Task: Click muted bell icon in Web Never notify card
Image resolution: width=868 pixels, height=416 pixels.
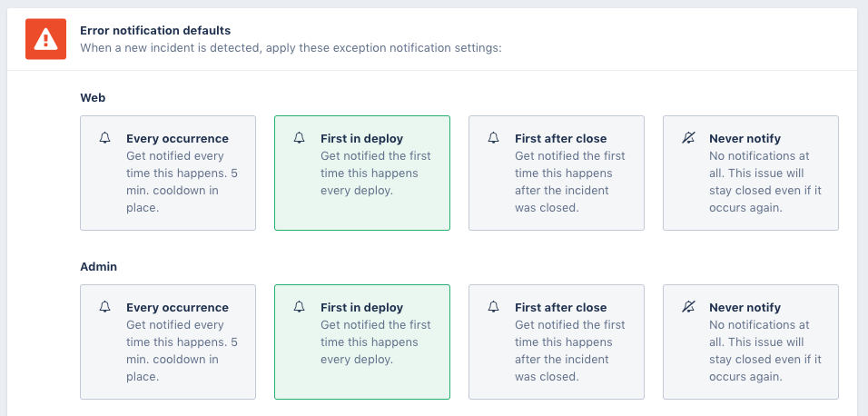Action: 688,139
